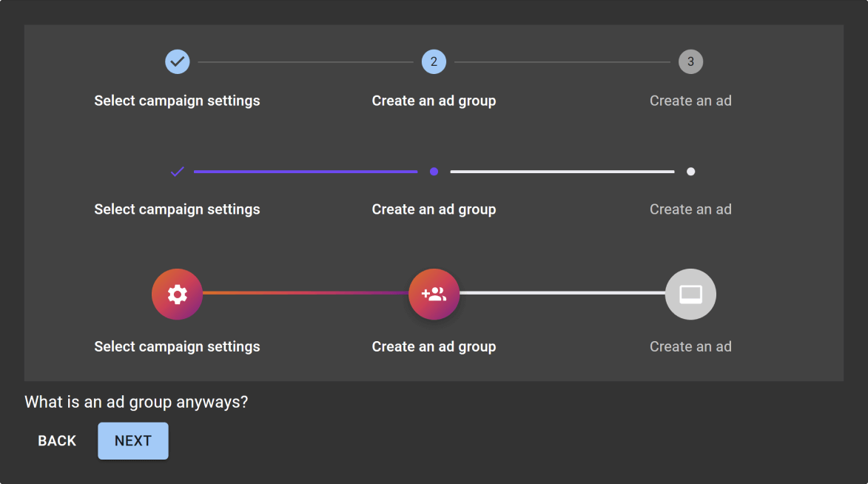Image resolution: width=868 pixels, height=484 pixels.
Task: Select 'Create an ad group' under the purple dot
Action: [x=434, y=209]
